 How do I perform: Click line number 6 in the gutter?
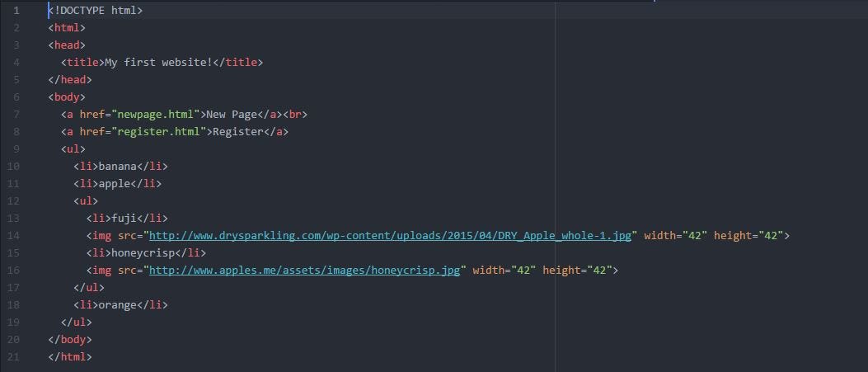click(x=16, y=97)
